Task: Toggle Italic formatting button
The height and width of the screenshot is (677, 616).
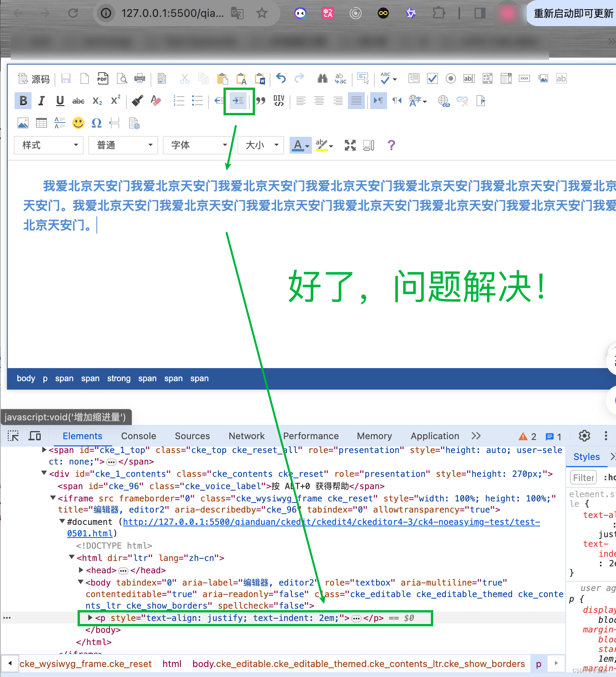Action: tap(41, 101)
